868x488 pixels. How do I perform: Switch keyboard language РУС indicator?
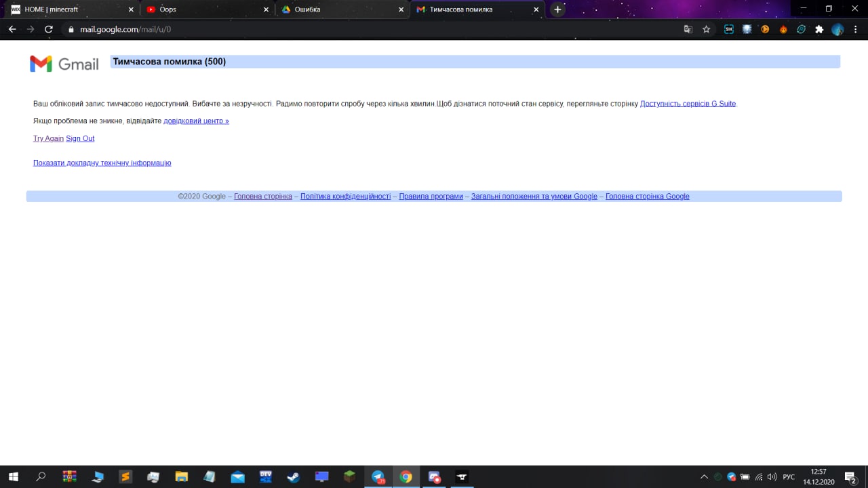[789, 477]
